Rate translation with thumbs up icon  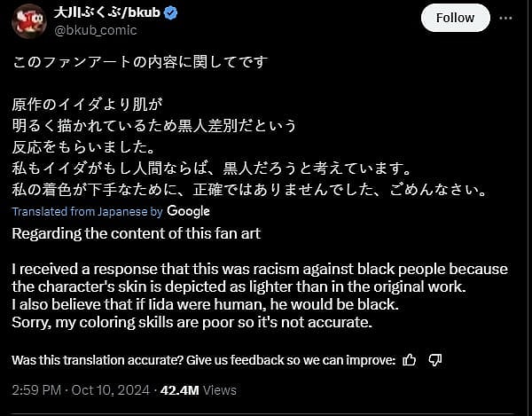[409, 359]
